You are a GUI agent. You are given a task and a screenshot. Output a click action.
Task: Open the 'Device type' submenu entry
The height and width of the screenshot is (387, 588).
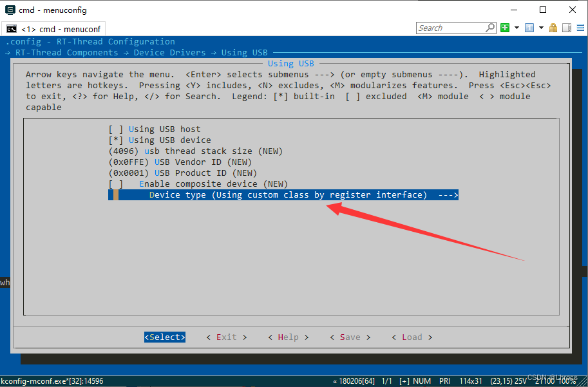(283, 195)
